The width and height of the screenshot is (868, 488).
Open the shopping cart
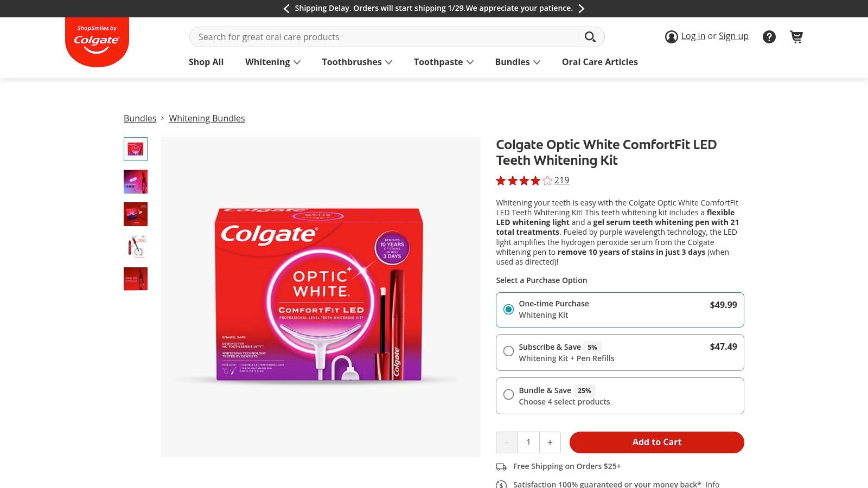pos(796,36)
